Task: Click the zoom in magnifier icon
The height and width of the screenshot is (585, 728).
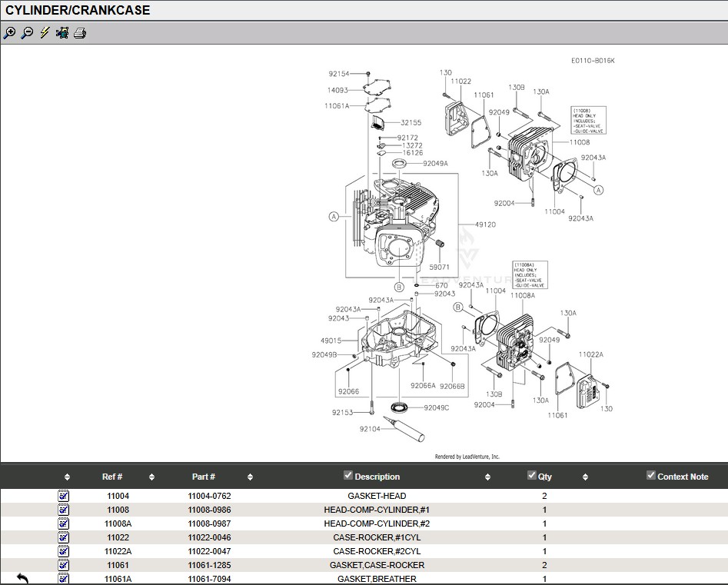Action: pyautogui.click(x=9, y=33)
